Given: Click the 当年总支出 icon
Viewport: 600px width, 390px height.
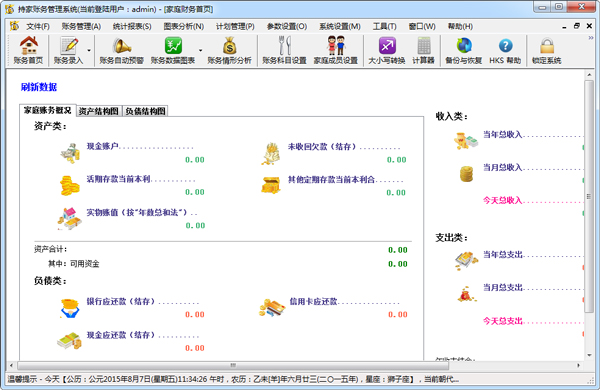Looking at the screenshot, I should click(x=466, y=261).
